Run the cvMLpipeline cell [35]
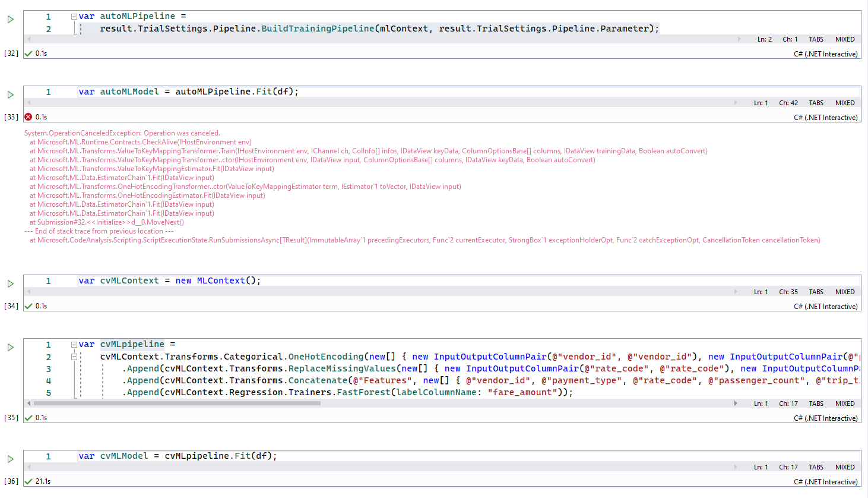Viewport: 868px width, 498px height. (10, 347)
